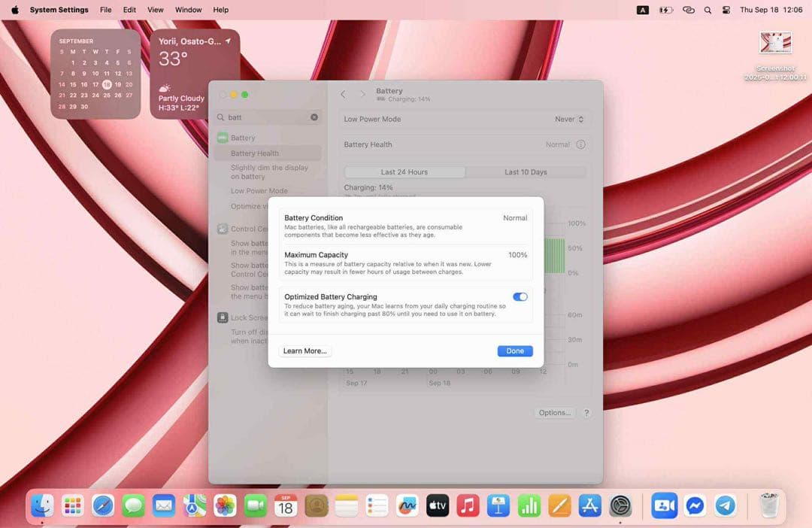Click the back chevron in the Battery pane
Viewport: 812px width, 528px height.
click(x=343, y=94)
